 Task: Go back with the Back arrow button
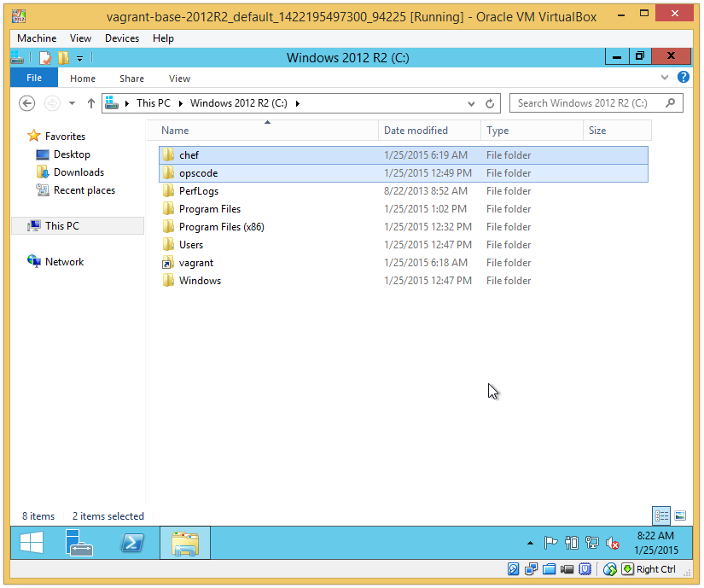[x=27, y=103]
